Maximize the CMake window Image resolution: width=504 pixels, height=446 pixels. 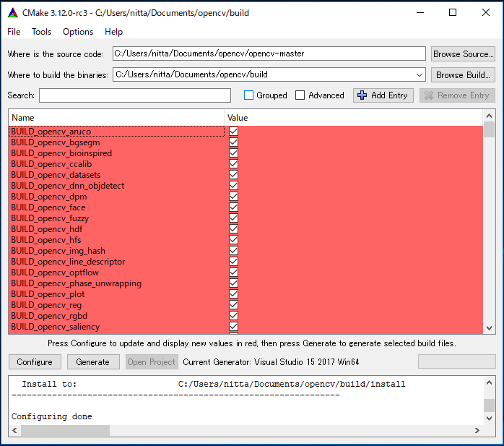pos(453,12)
